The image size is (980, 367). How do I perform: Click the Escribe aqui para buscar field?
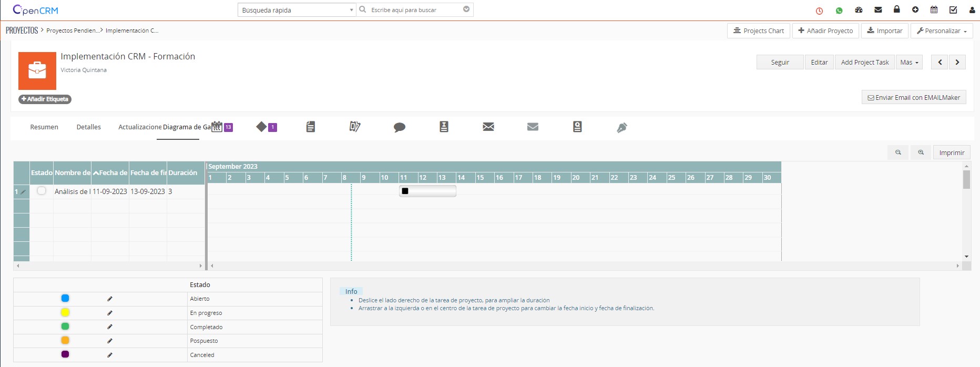(x=415, y=10)
